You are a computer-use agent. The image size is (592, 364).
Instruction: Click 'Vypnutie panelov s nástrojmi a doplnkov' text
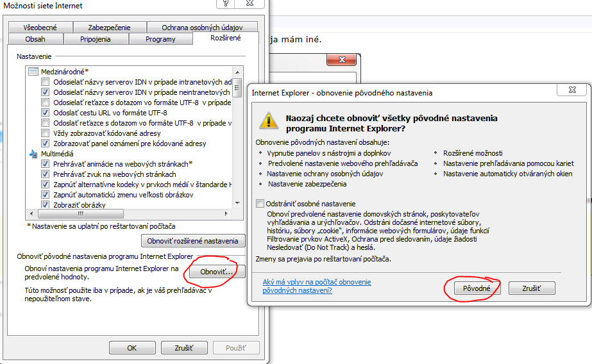click(x=329, y=153)
